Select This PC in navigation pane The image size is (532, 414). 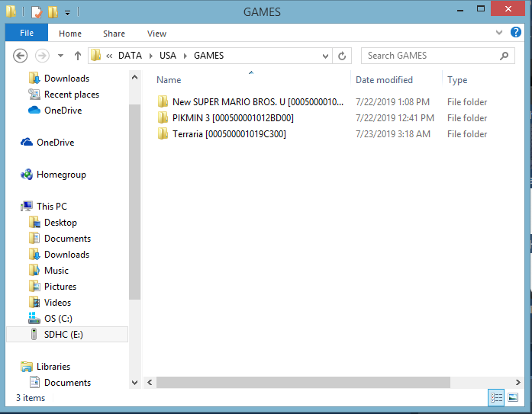click(52, 207)
